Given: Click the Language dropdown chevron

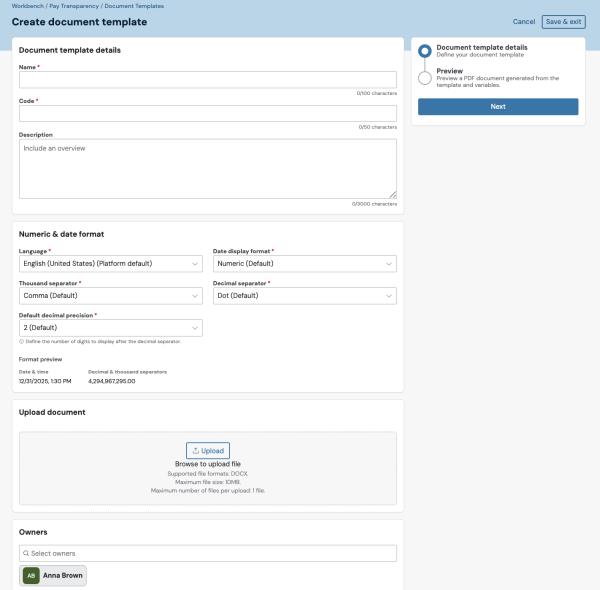Looking at the screenshot, I should (x=195, y=264).
